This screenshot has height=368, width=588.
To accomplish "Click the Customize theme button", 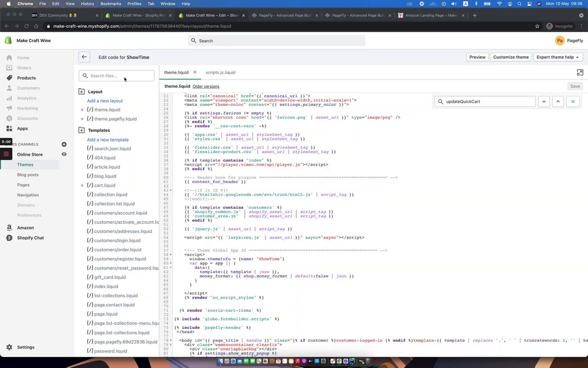I will pyautogui.click(x=511, y=57).
